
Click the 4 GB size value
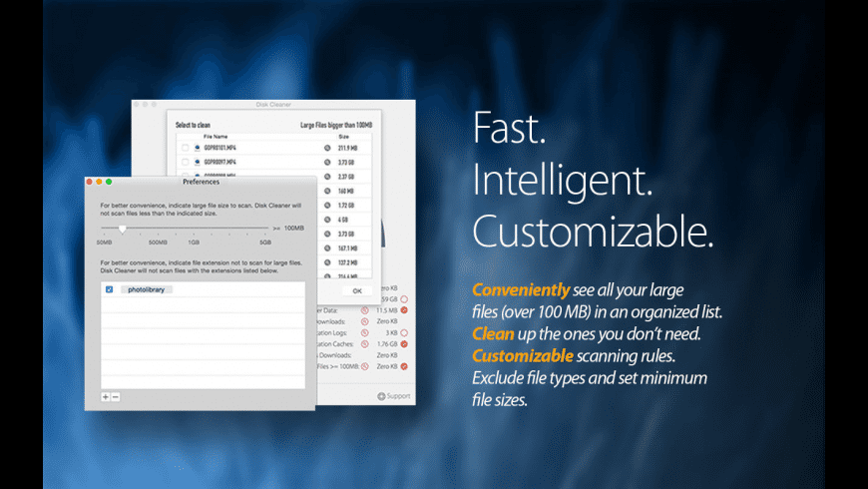(342, 220)
